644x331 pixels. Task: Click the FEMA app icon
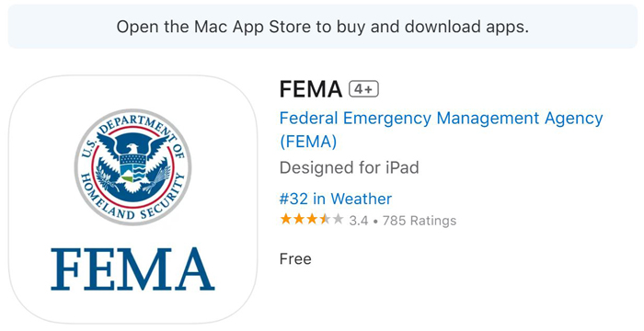point(132,200)
